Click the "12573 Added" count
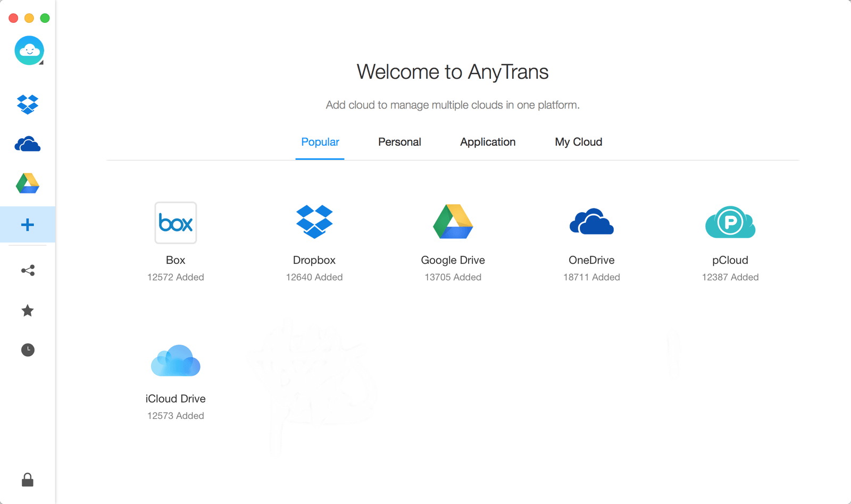Screen dimensions: 851x504 [x=176, y=416]
